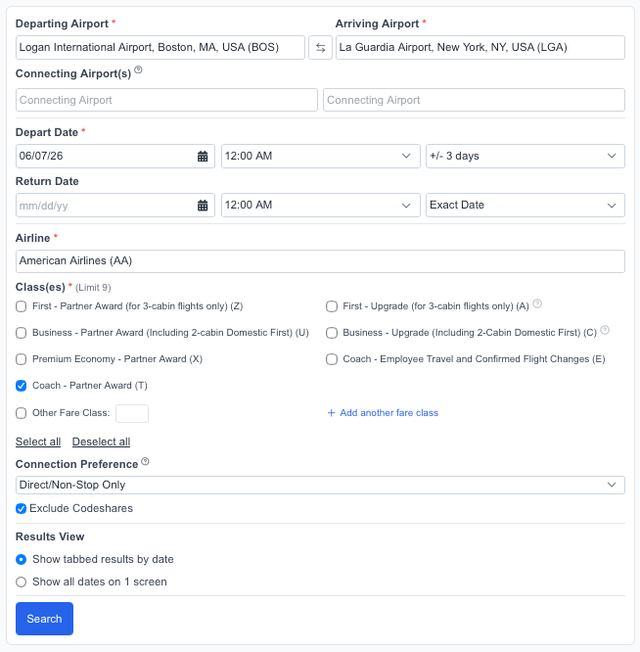Click Add another fare class link

383,413
